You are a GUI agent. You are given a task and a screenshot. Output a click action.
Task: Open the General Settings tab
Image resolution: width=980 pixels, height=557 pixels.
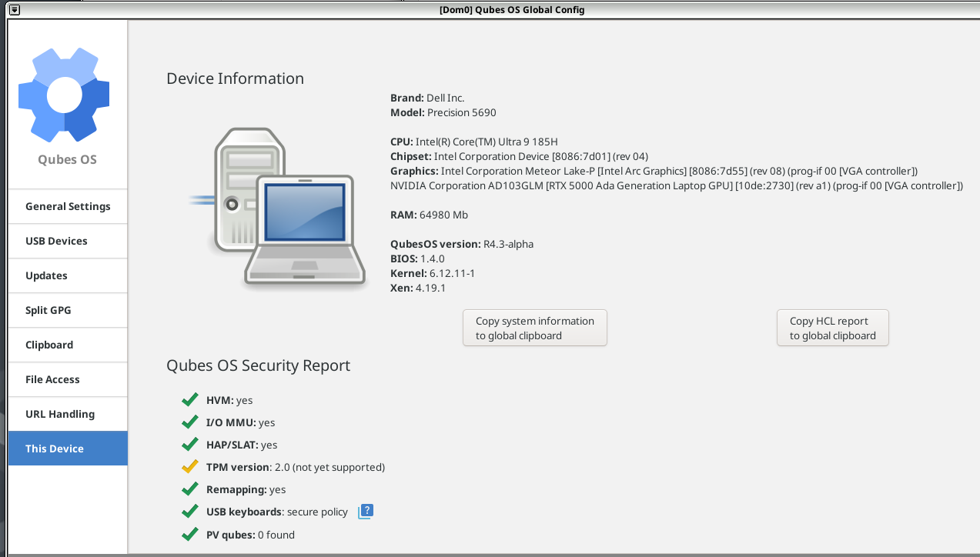click(x=68, y=206)
